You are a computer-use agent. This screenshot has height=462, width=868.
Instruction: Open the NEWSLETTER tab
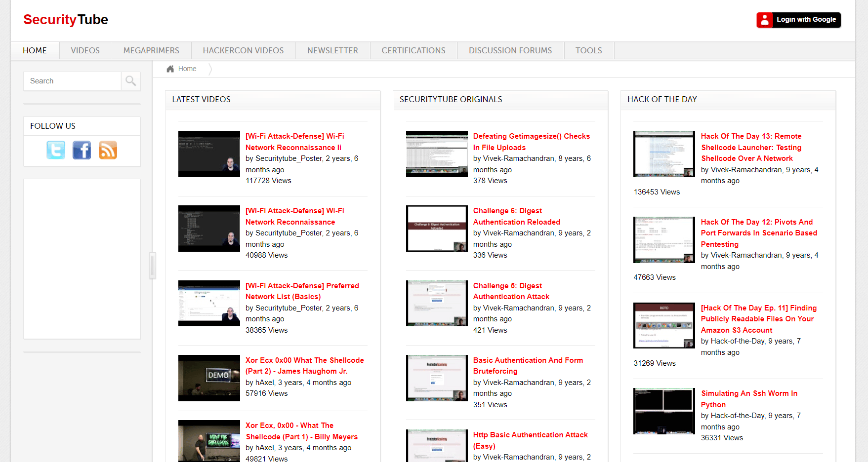click(332, 50)
